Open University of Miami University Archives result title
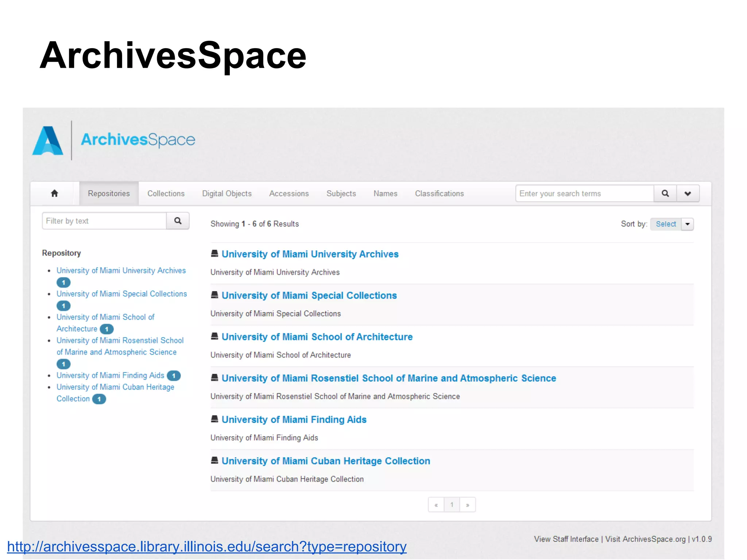This screenshot has height=560, width=747. coord(310,254)
